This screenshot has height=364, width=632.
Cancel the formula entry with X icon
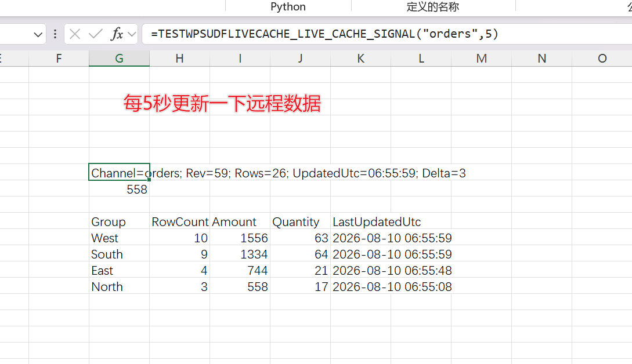click(x=75, y=34)
